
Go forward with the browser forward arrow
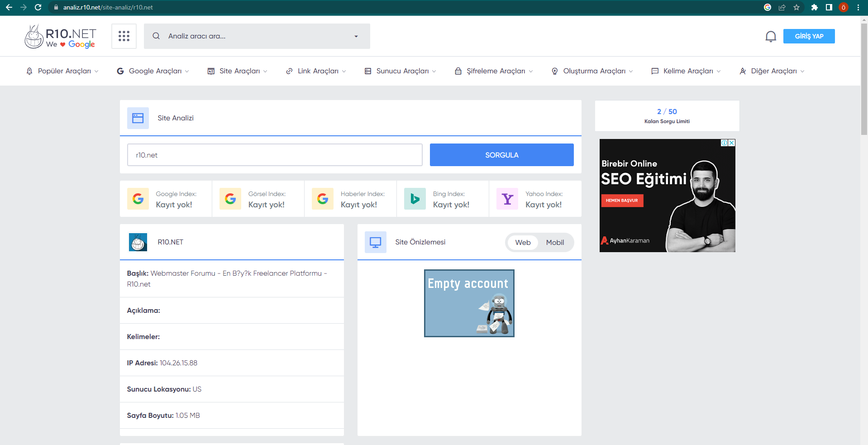(24, 7)
